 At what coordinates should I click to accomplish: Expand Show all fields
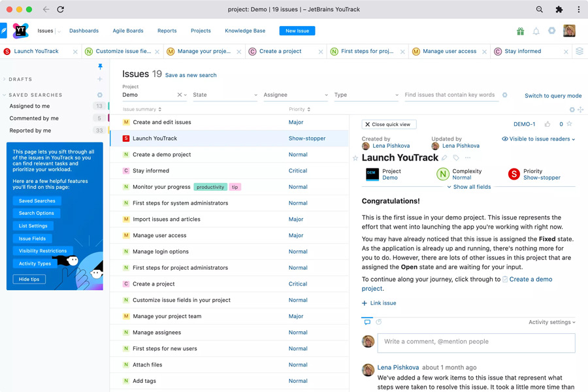coord(468,187)
